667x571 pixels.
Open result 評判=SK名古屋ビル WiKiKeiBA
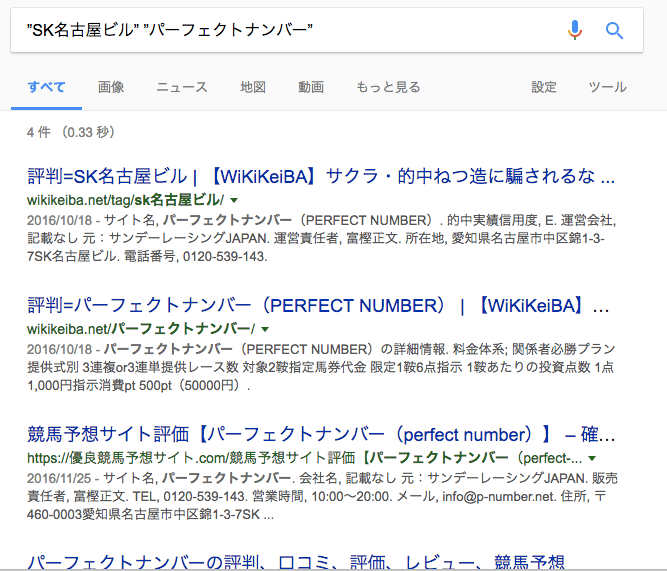pyautogui.click(x=321, y=176)
